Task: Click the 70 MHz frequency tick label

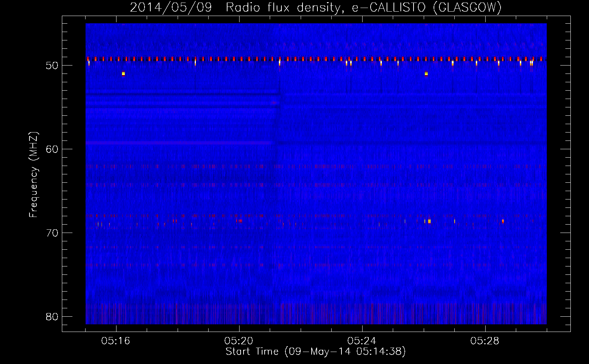Action: 52,233
